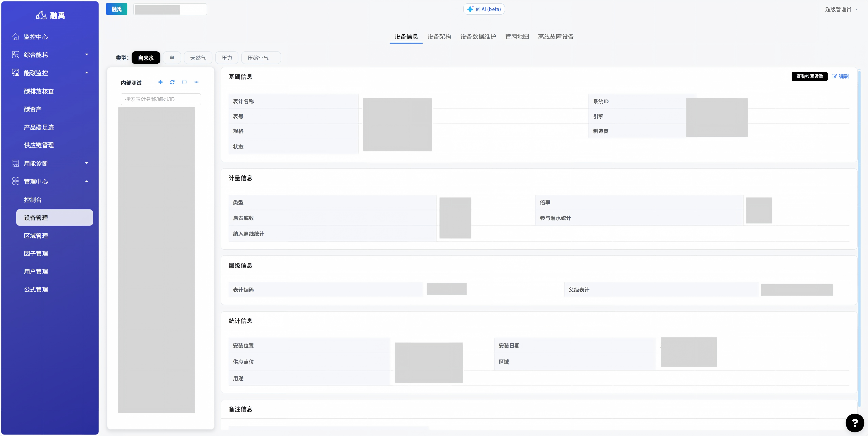Open the 超级管理员 user dropdown
Screen dimensions: 868x436
point(841,9)
